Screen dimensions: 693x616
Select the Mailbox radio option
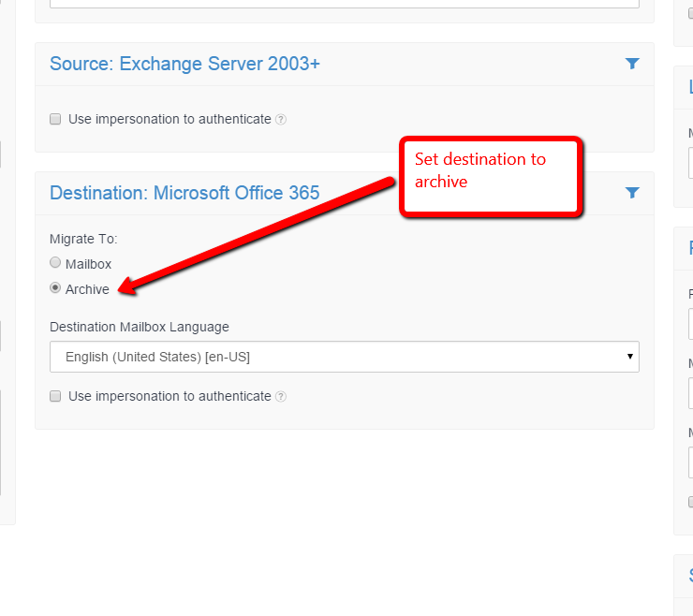tap(55, 262)
